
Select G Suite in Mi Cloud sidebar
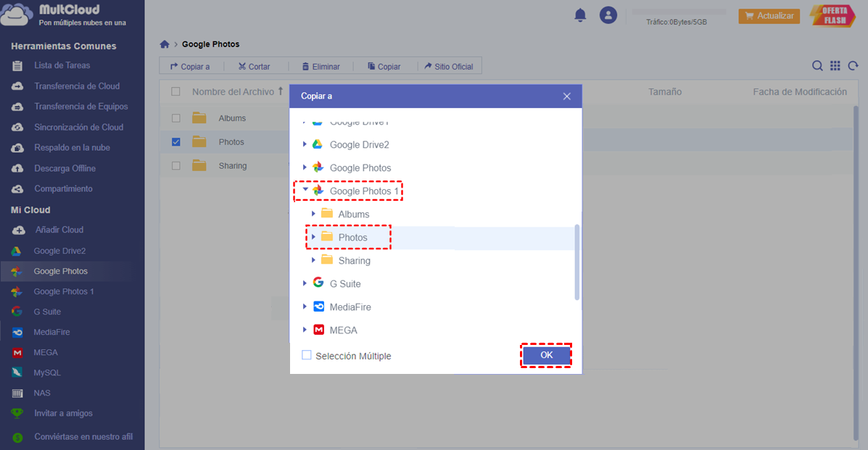[x=47, y=312]
